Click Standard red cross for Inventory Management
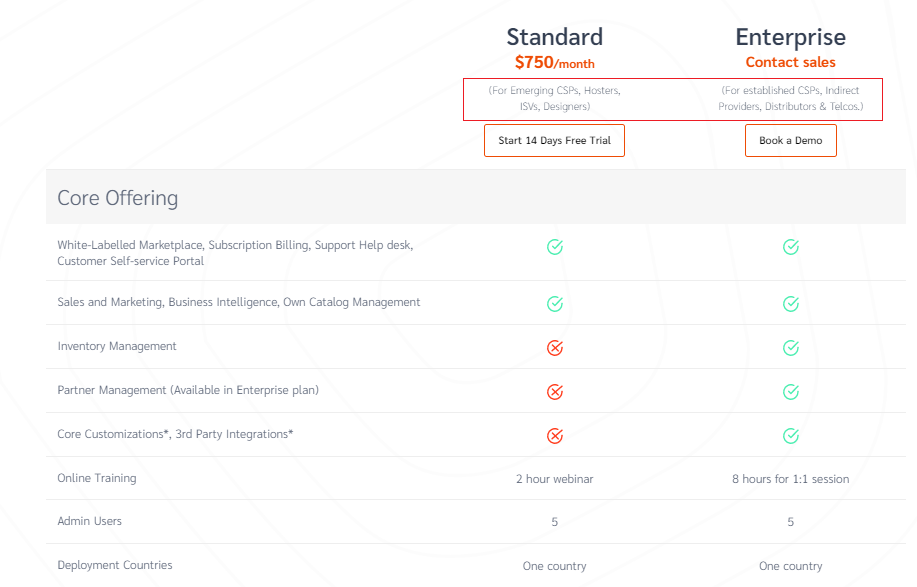The height and width of the screenshot is (587, 917). click(555, 348)
